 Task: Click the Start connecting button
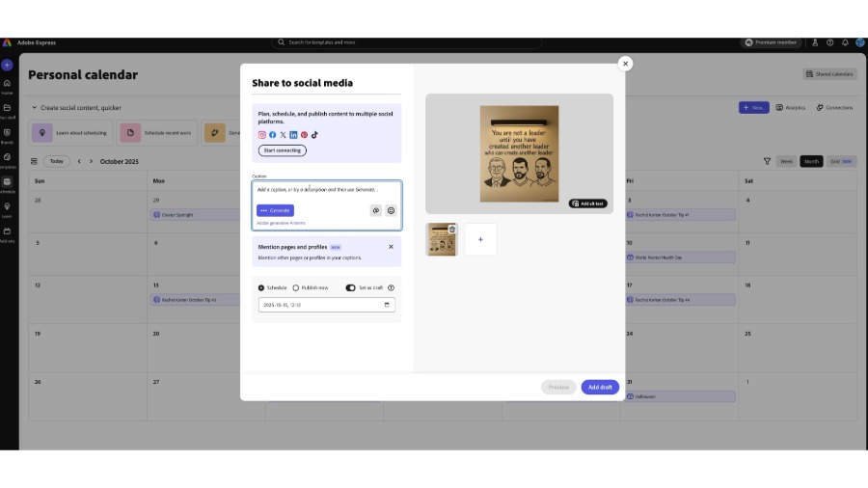click(x=283, y=150)
